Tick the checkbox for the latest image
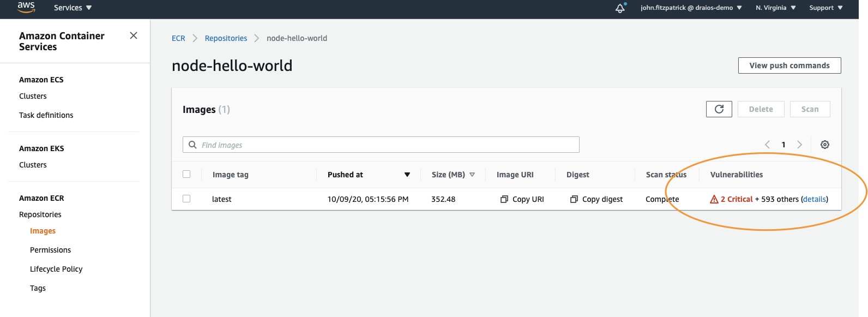 click(186, 199)
